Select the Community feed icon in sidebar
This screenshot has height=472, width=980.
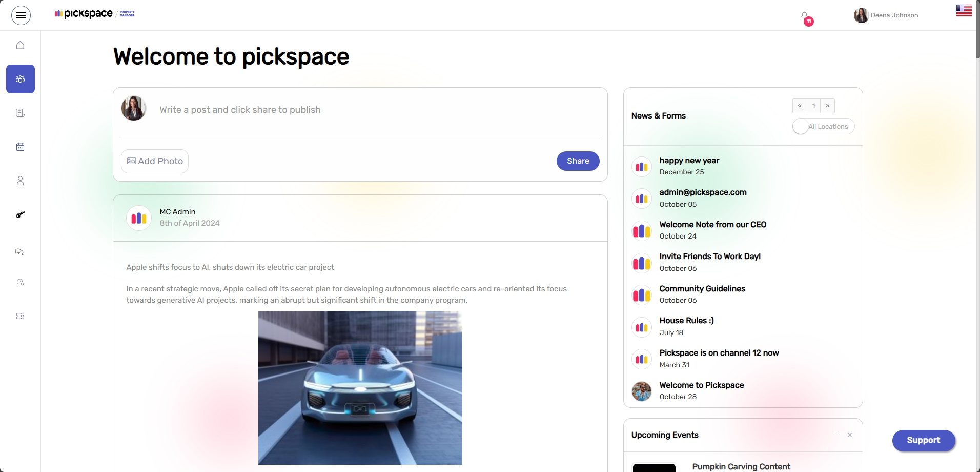20,79
